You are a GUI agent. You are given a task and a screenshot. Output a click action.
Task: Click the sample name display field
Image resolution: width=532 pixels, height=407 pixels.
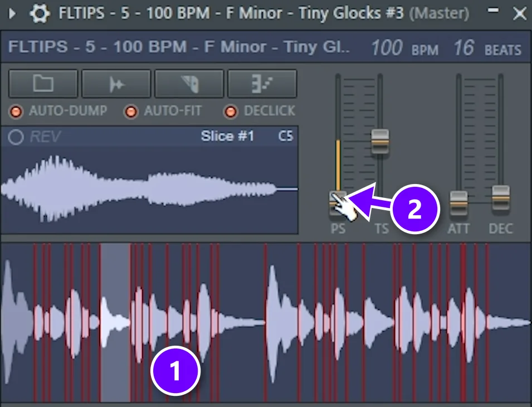[179, 47]
